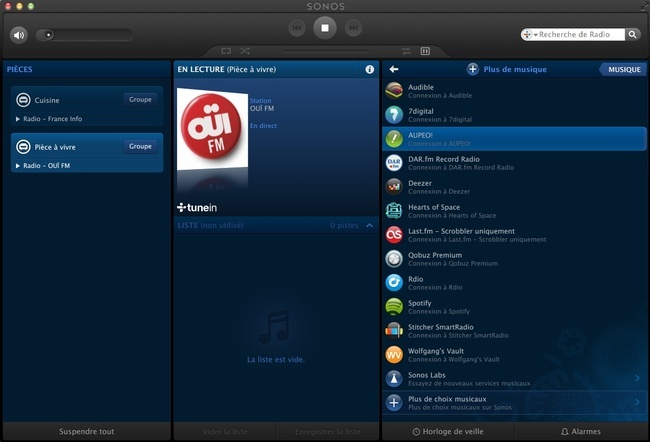Click Connexion à Deezer text
Viewport: 650px width, 442px height.
point(439,192)
